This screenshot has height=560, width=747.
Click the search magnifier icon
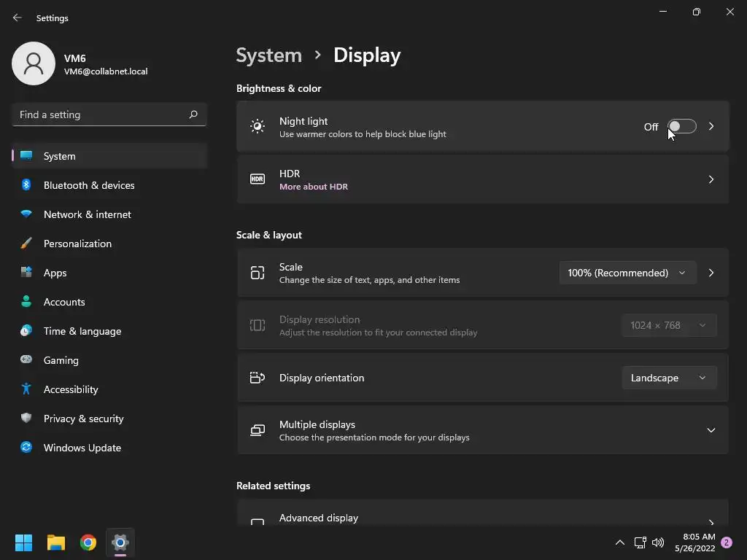click(x=193, y=114)
